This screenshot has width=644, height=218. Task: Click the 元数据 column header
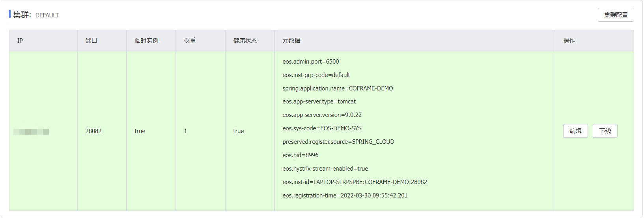(x=291, y=41)
